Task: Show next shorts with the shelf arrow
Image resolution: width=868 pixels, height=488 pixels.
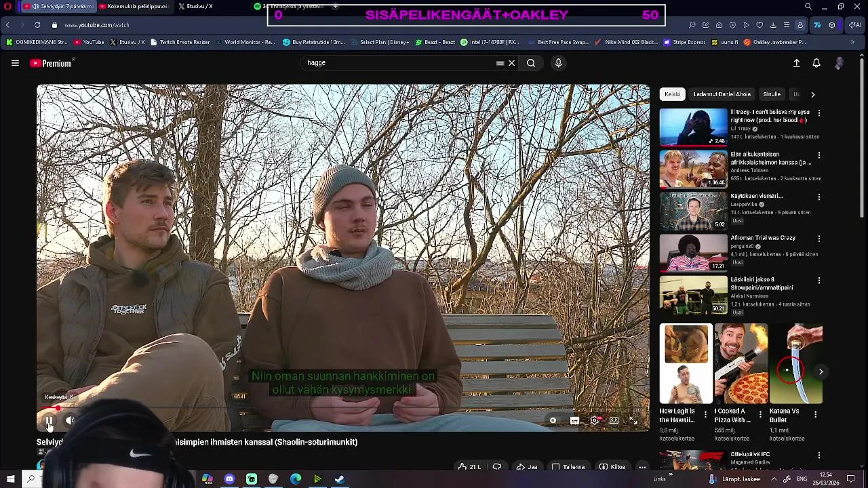Action: (821, 371)
